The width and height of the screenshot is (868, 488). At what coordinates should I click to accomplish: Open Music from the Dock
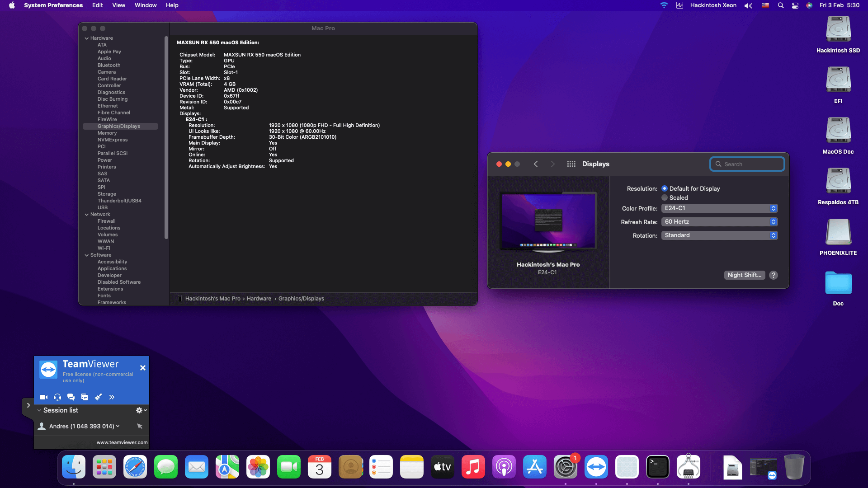[473, 467]
